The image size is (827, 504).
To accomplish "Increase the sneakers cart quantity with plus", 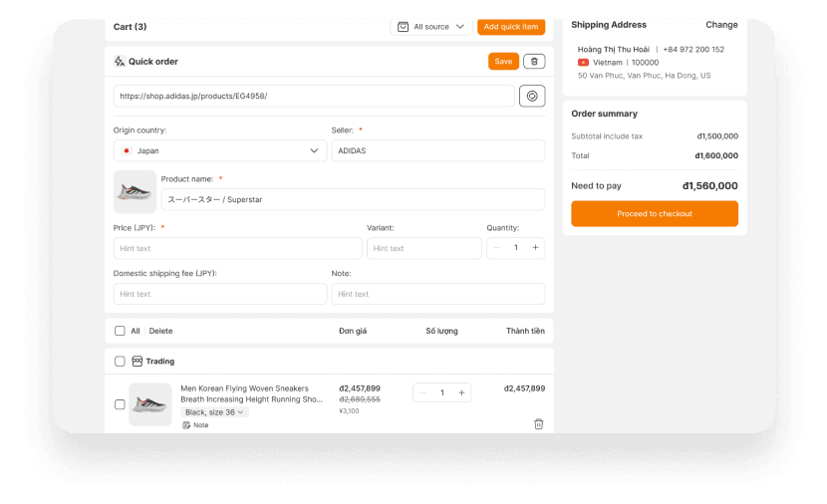I will pyautogui.click(x=461, y=392).
